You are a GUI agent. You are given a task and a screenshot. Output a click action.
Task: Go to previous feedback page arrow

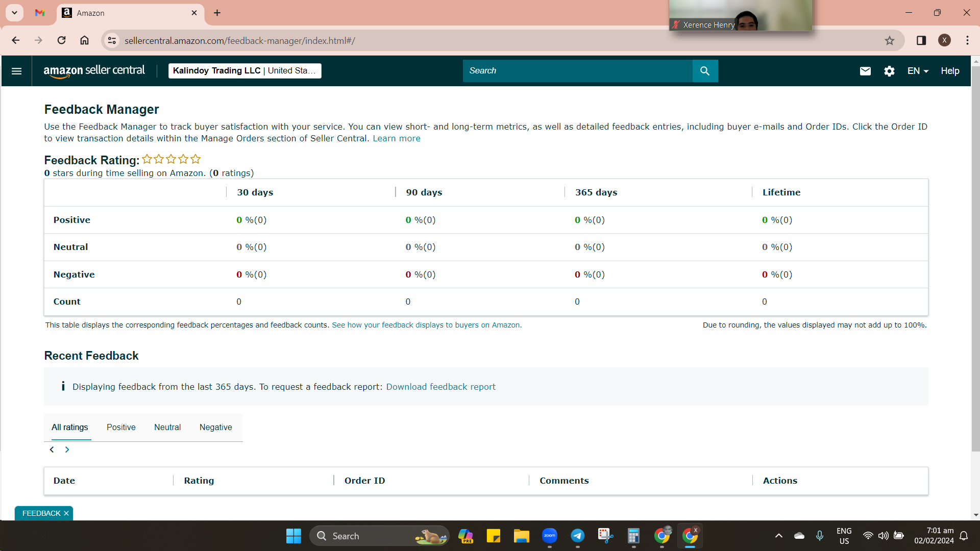pos(52,449)
